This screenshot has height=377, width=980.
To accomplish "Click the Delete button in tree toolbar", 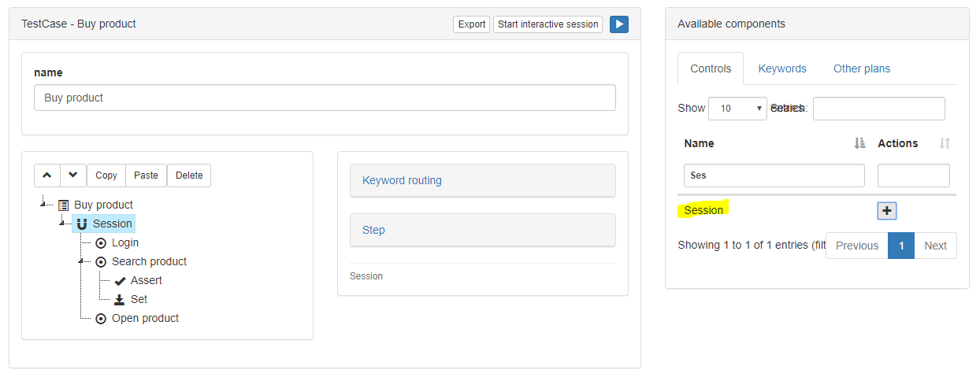I will (189, 176).
